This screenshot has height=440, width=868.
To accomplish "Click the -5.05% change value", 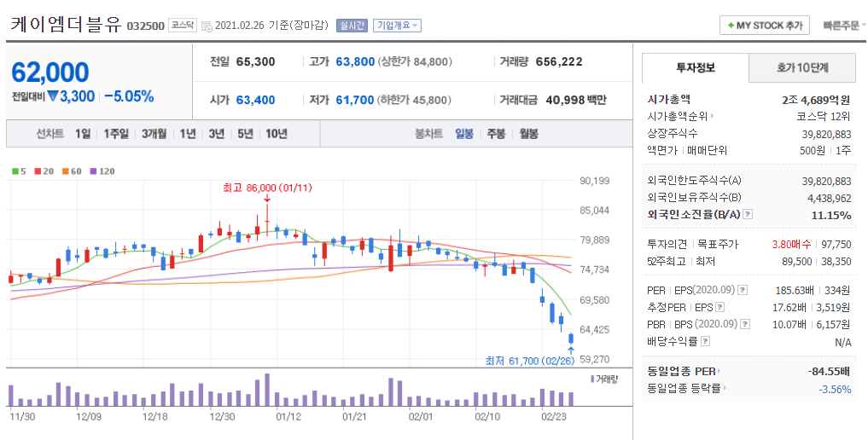I will pyautogui.click(x=129, y=96).
